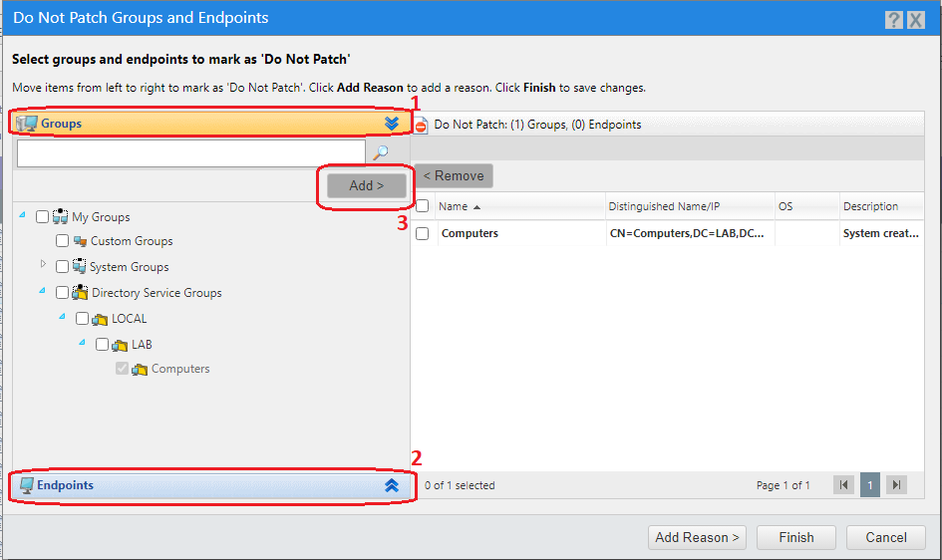Toggle the select-all checkbox in table header
This screenshot has height=560, width=942.
pyautogui.click(x=423, y=206)
